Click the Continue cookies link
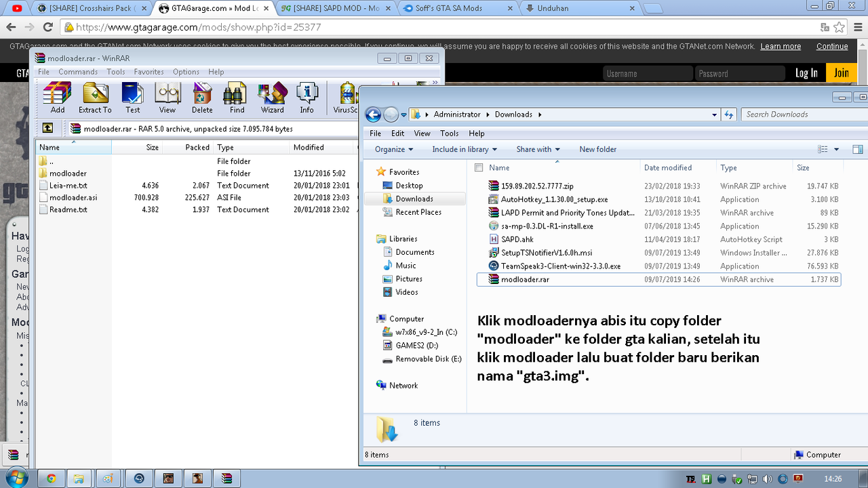This screenshot has height=488, width=868. 832,47
